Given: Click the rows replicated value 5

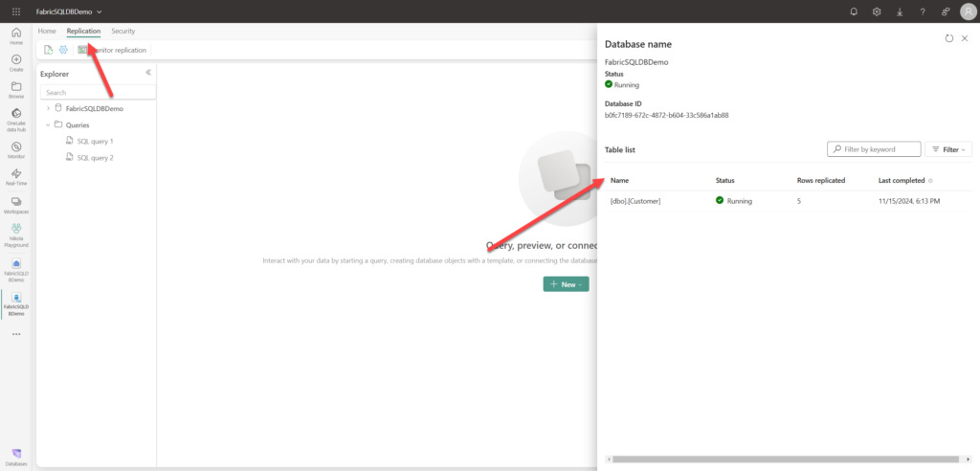Looking at the screenshot, I should [x=799, y=201].
